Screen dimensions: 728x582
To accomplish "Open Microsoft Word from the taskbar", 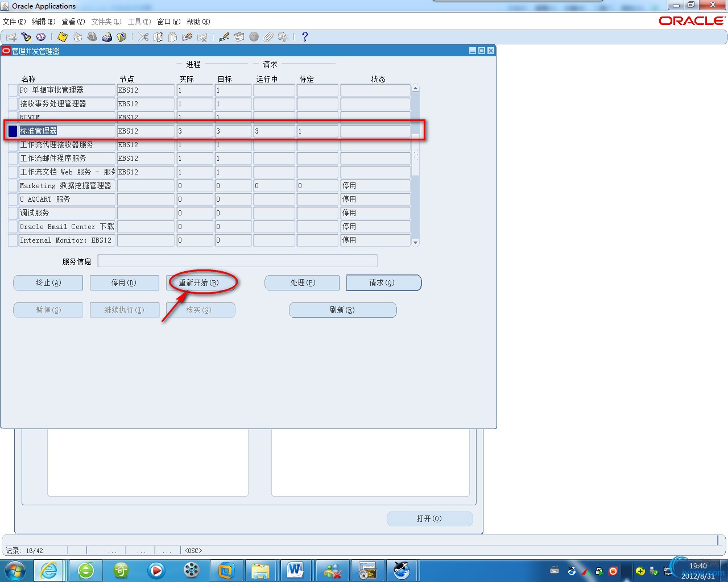I will coord(296,570).
